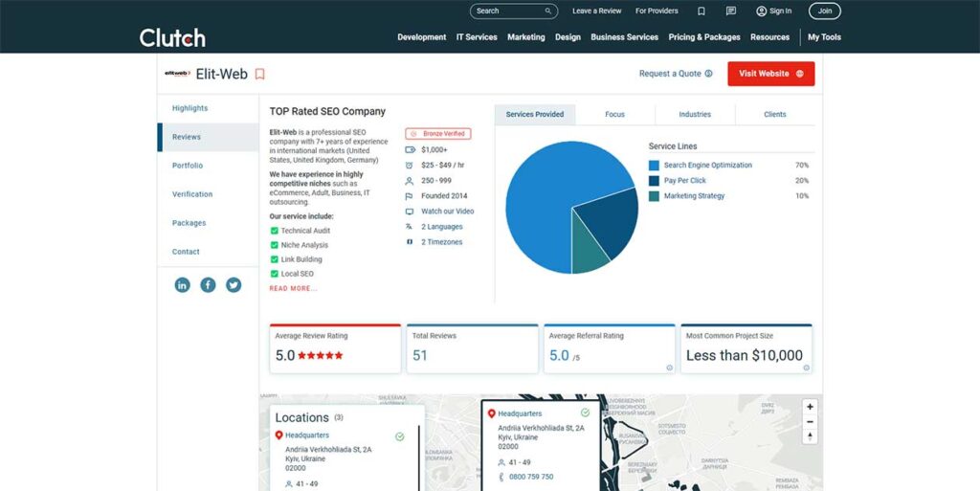980x491 pixels.
Task: Open the Development menu
Action: coord(422,37)
